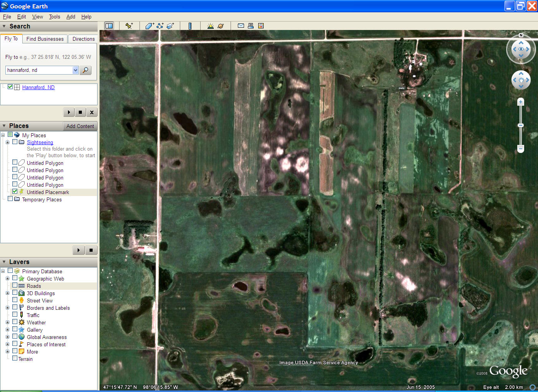This screenshot has width=538, height=392.
Task: Switch to the Find Businesses tab
Action: point(45,39)
